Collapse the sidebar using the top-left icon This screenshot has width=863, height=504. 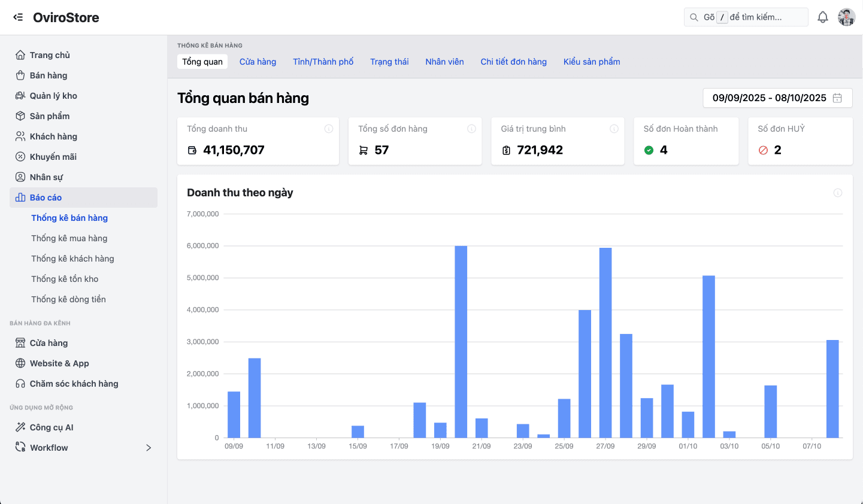click(18, 17)
